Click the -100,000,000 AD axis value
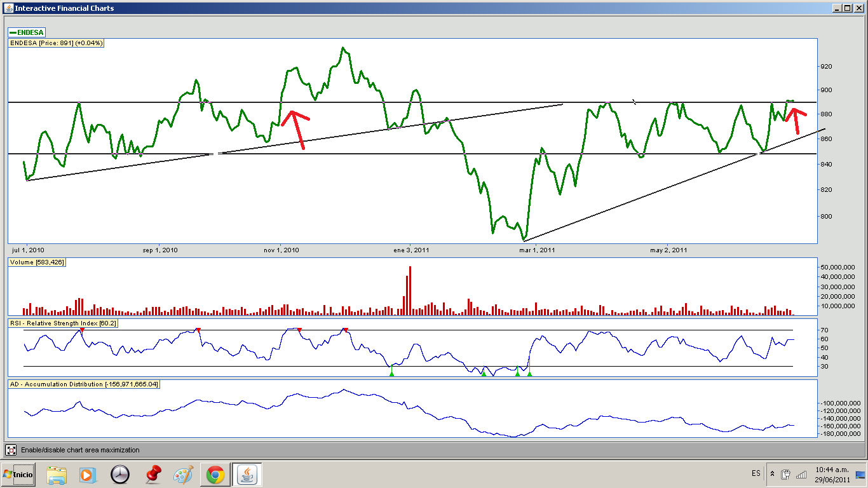 [840, 403]
